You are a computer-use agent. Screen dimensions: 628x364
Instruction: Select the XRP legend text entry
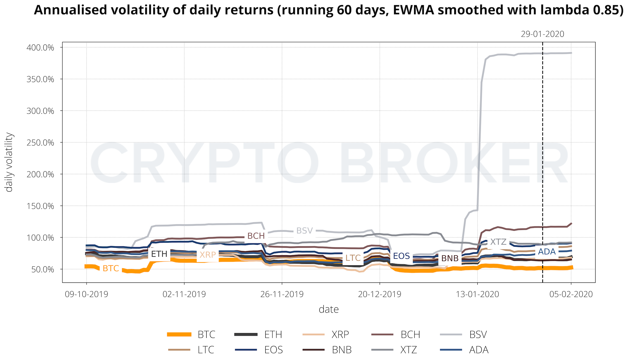[340, 335]
